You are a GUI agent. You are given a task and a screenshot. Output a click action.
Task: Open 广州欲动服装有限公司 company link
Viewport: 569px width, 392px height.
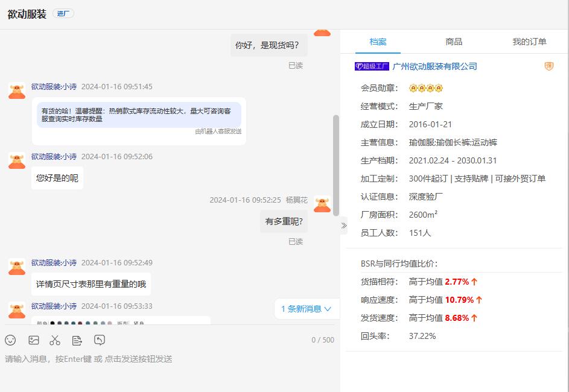(434, 66)
